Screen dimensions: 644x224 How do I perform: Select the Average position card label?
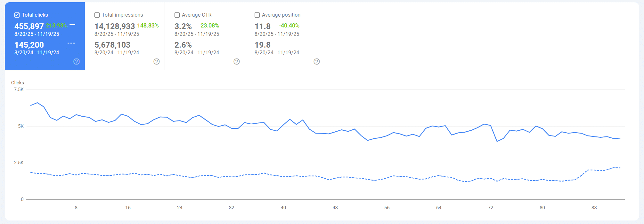(x=281, y=15)
